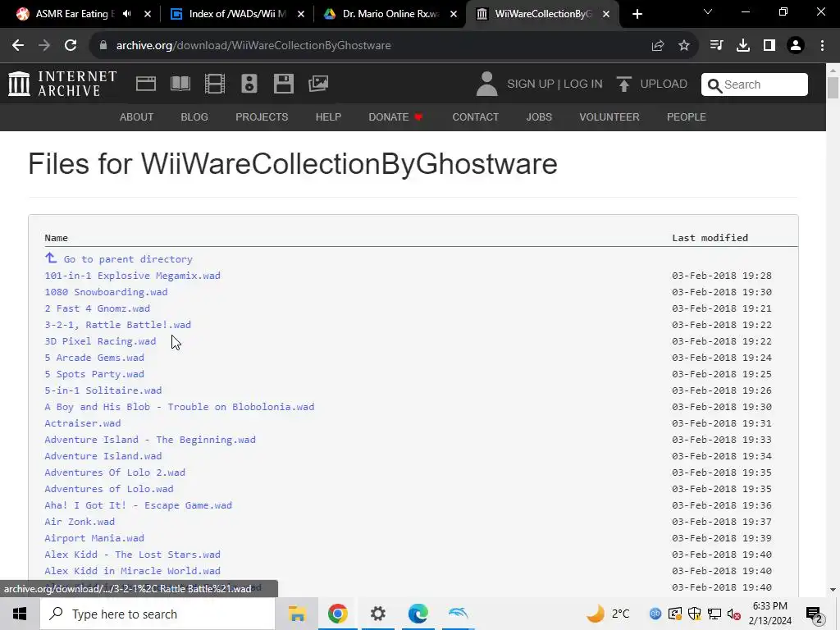
Task: Download Adventures Of Lolo 2.wad
Action: point(115,472)
